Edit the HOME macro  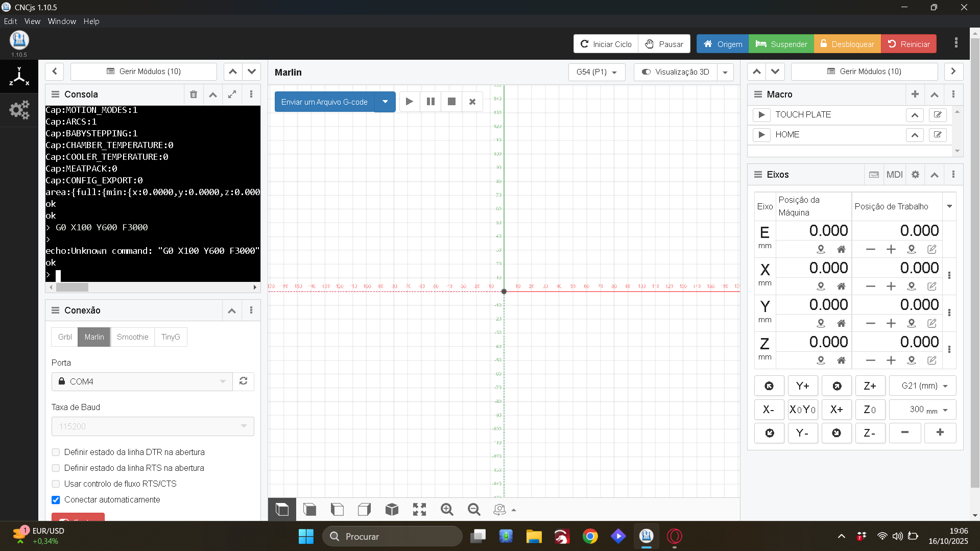(938, 135)
